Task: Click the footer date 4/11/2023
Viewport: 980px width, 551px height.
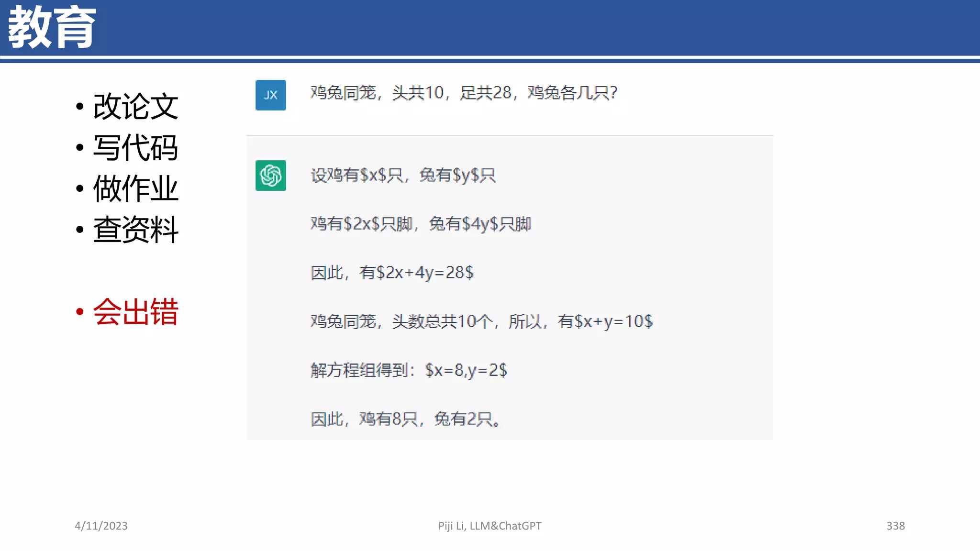Action: pos(101,526)
